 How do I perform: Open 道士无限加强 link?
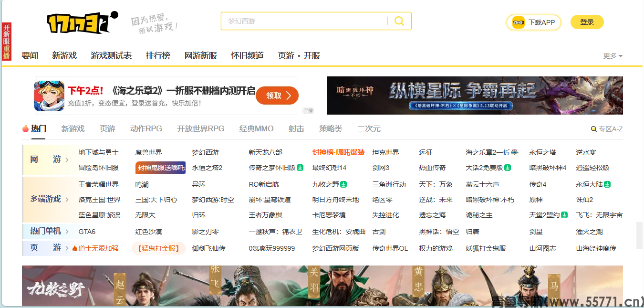(98, 248)
